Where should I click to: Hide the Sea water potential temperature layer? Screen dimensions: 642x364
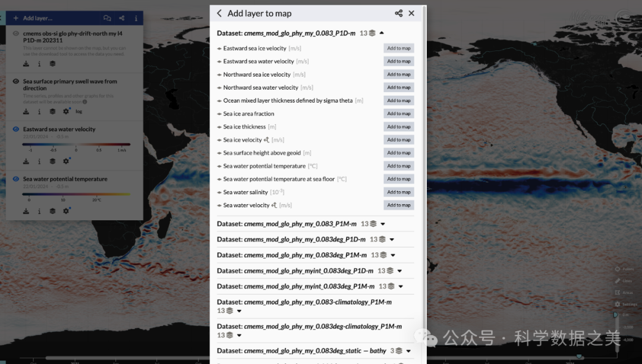16,179
